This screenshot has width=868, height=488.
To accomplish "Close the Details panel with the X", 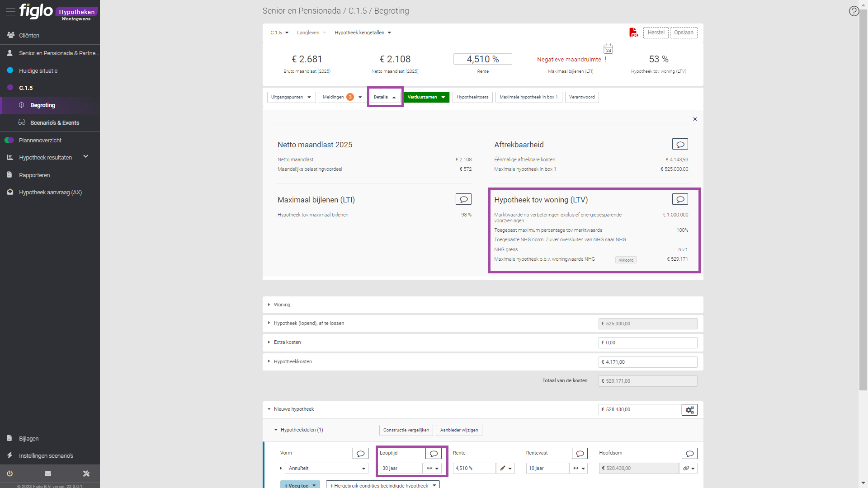I will 695,119.
